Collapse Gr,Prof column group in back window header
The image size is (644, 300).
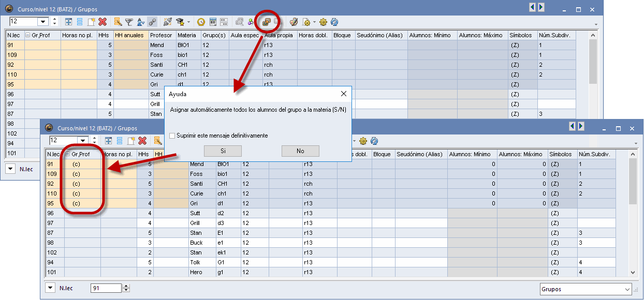(x=28, y=35)
